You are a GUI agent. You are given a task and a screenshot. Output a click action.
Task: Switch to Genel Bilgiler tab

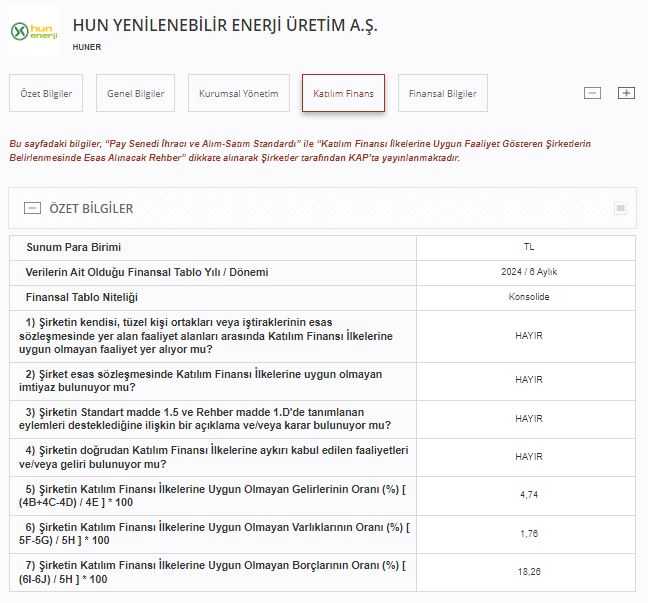136,93
